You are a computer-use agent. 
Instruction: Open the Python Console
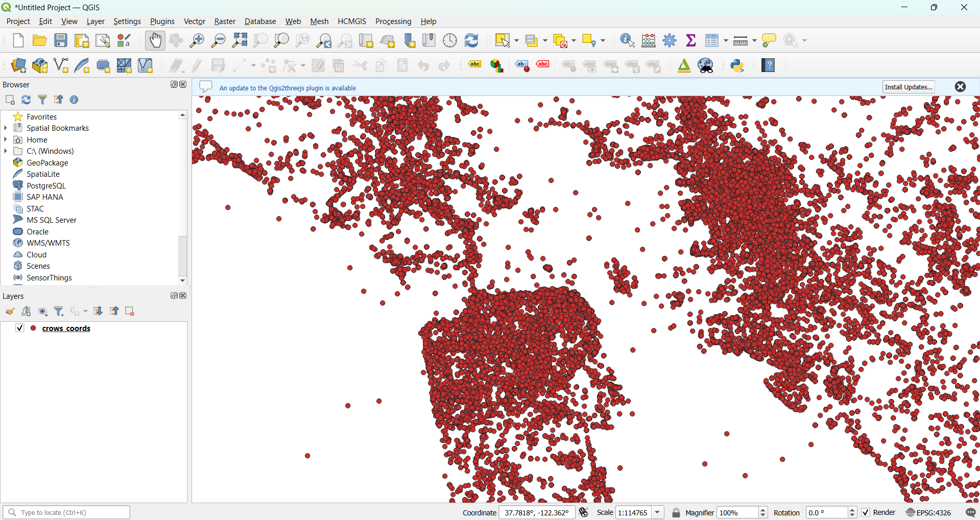coord(737,65)
